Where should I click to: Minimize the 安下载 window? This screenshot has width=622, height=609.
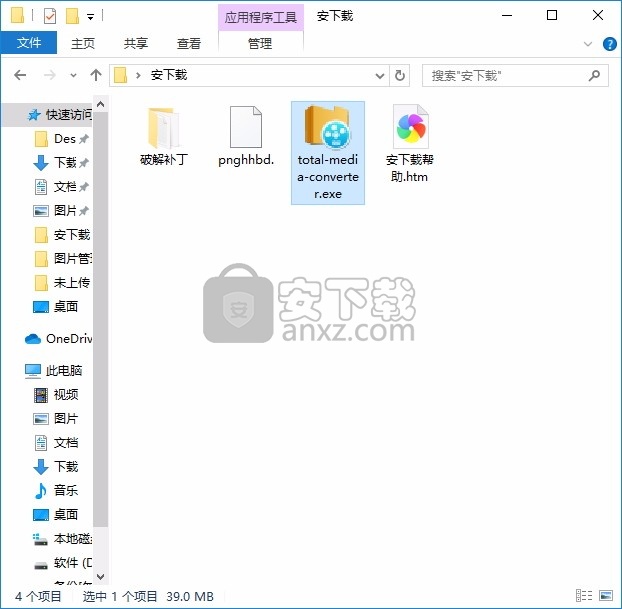pos(507,16)
